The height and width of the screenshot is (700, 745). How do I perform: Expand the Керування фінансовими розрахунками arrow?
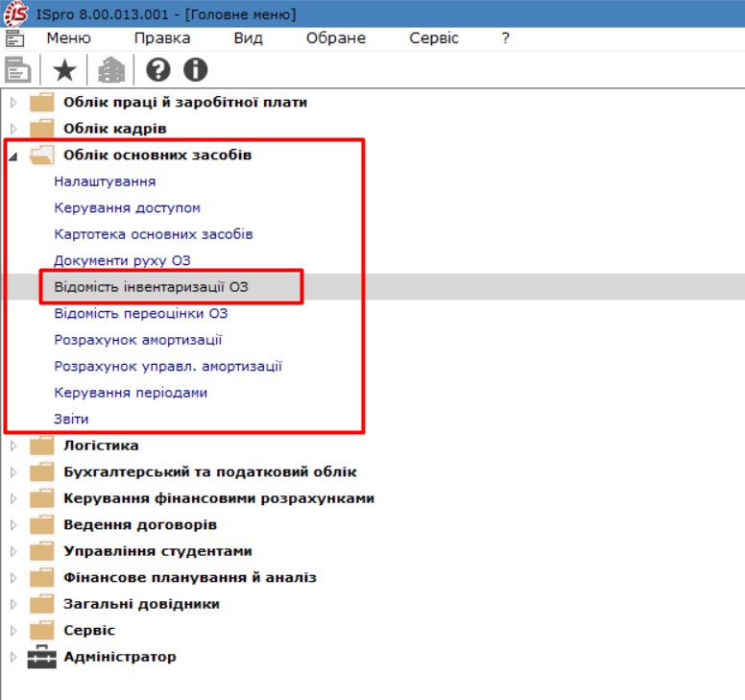click(14, 498)
